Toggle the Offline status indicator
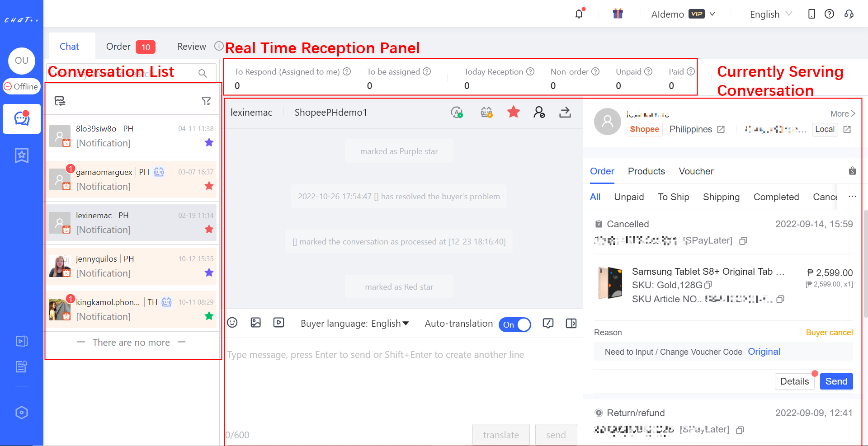The width and height of the screenshot is (868, 446). [x=21, y=86]
